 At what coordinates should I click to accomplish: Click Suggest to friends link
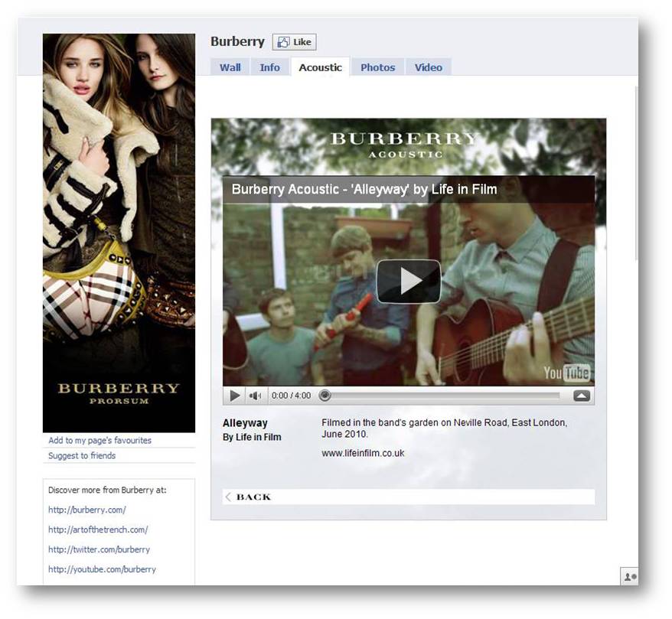82,455
